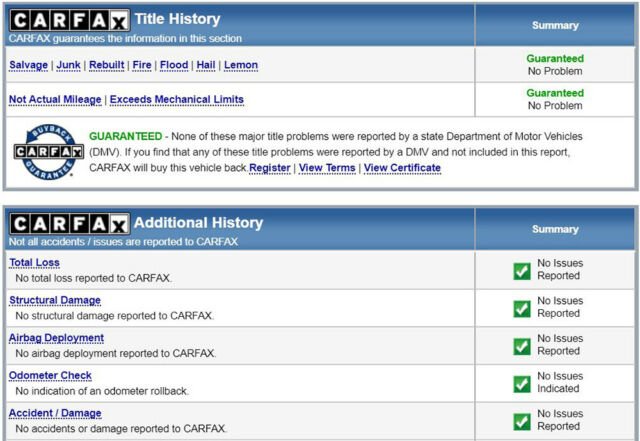Open the Odometer Check link
This screenshot has height=441, width=640.
point(50,376)
